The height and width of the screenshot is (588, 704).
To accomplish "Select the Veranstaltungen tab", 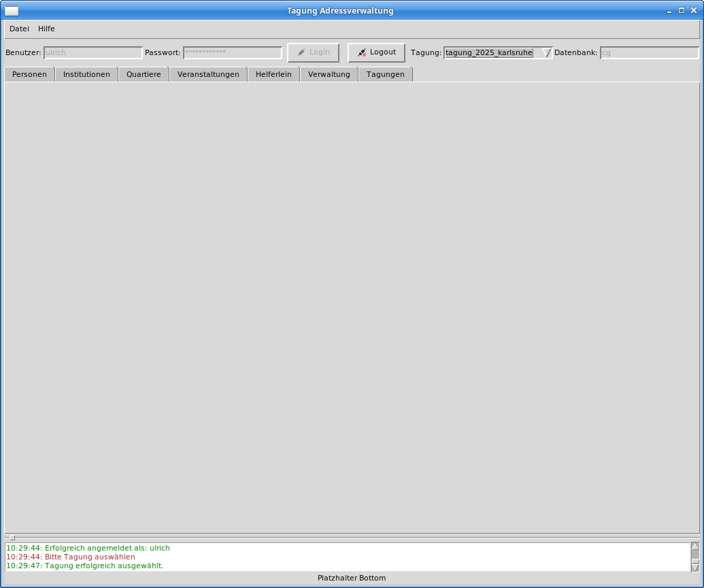I will tap(208, 74).
